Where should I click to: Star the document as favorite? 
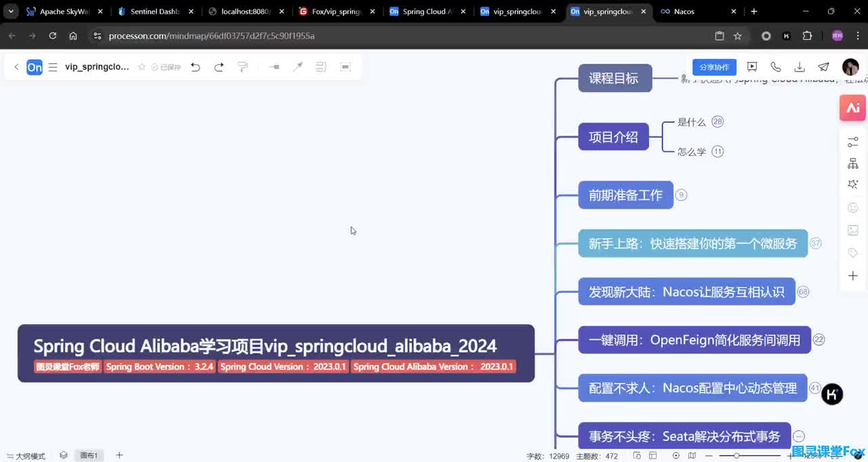(x=142, y=67)
